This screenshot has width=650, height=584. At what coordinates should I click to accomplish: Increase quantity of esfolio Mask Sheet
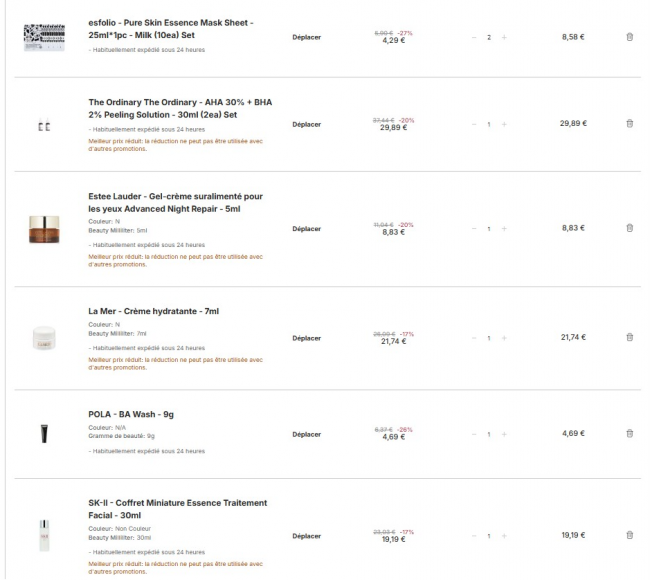[504, 37]
